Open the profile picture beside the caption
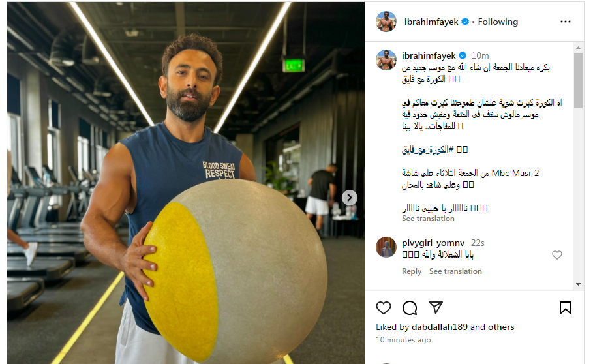Image resolution: width=593 pixels, height=364 pixels. tap(386, 60)
